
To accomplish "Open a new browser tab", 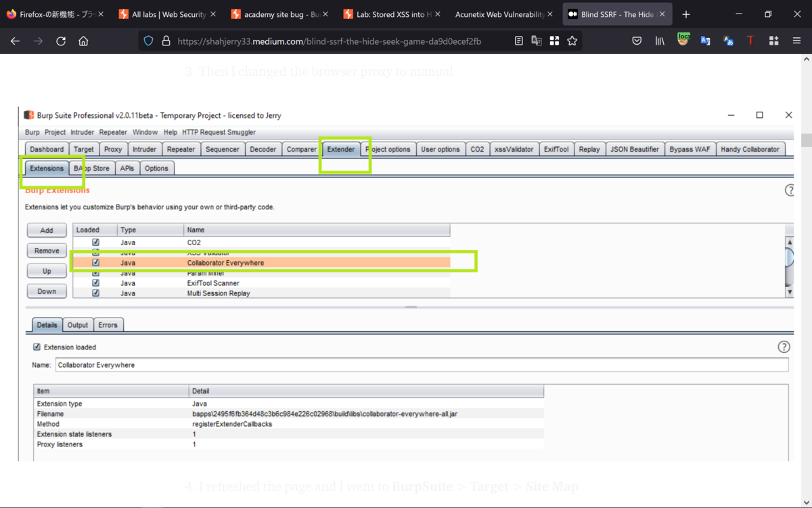I will (686, 14).
